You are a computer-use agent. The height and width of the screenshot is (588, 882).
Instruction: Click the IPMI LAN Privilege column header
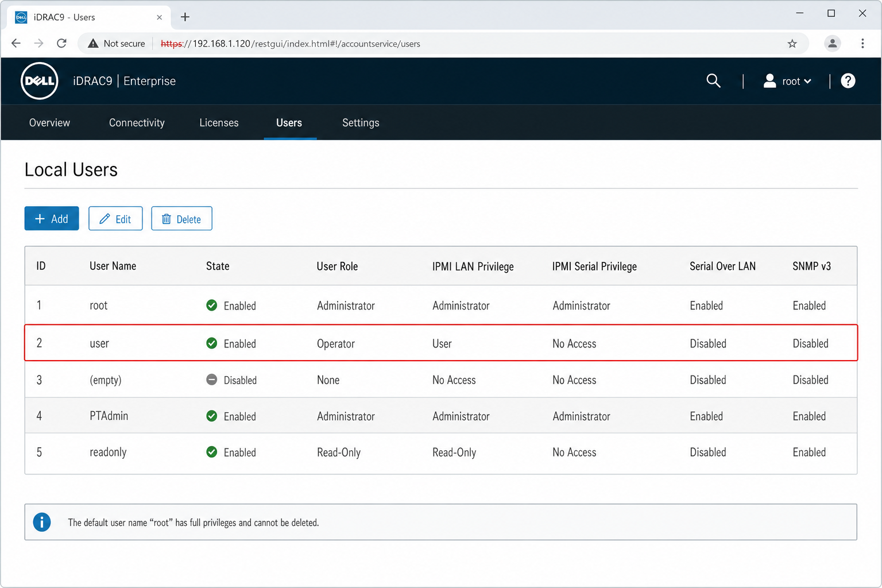[x=473, y=266]
